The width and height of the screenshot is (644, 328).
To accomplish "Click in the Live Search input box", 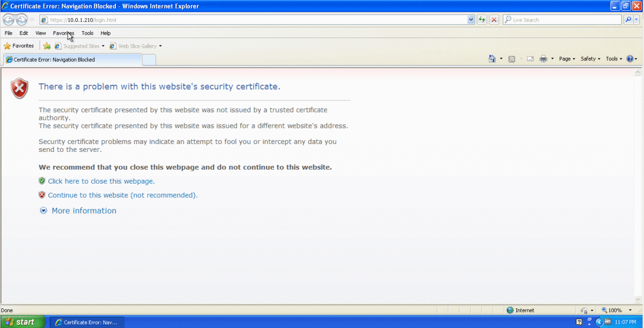I will 563,20.
